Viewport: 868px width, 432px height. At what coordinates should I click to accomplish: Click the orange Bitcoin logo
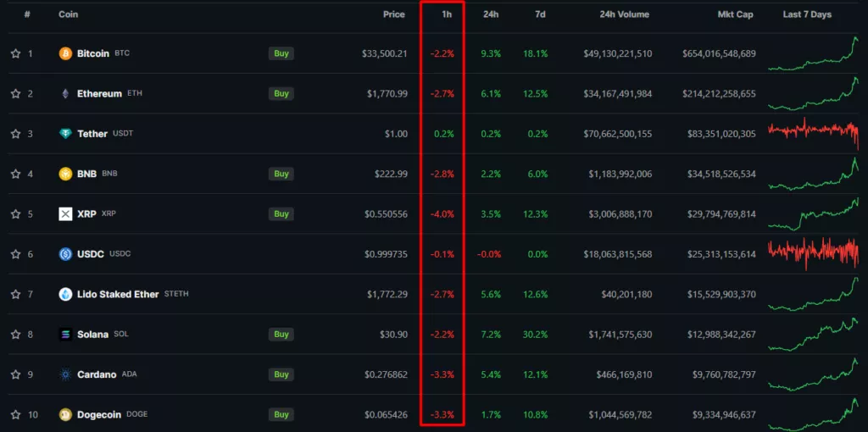pos(65,53)
